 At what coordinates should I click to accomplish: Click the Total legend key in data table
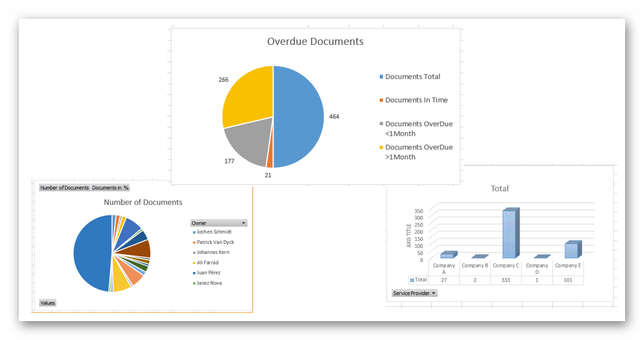[412, 280]
